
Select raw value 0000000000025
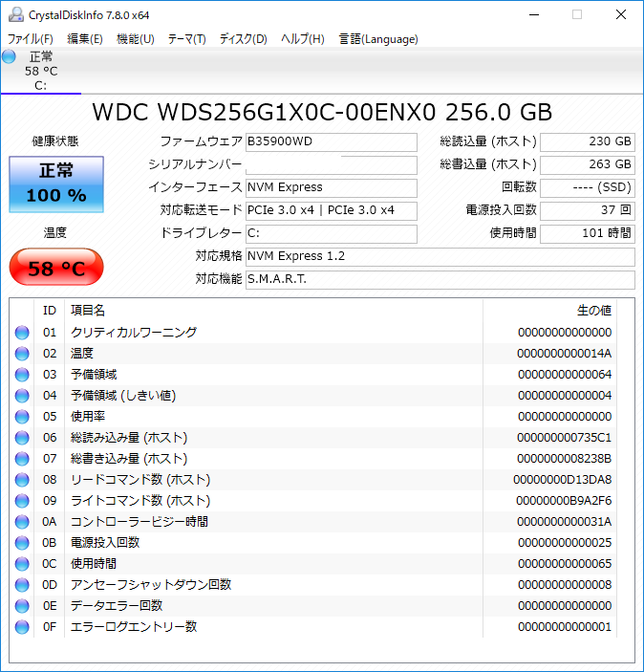coord(565,543)
